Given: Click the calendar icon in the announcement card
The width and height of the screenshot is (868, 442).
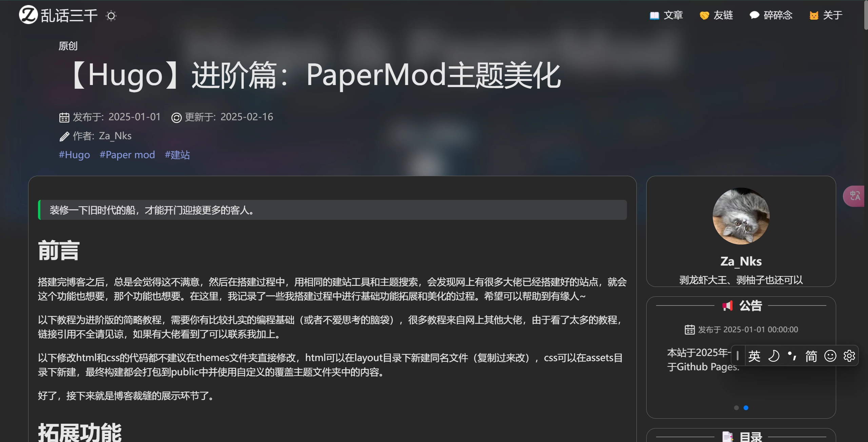Looking at the screenshot, I should click(x=690, y=330).
